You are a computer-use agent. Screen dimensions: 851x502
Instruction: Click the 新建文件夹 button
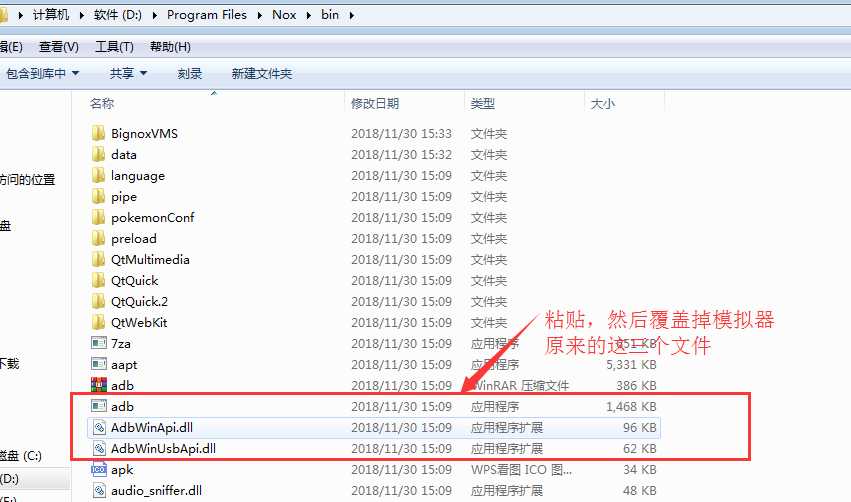click(262, 73)
